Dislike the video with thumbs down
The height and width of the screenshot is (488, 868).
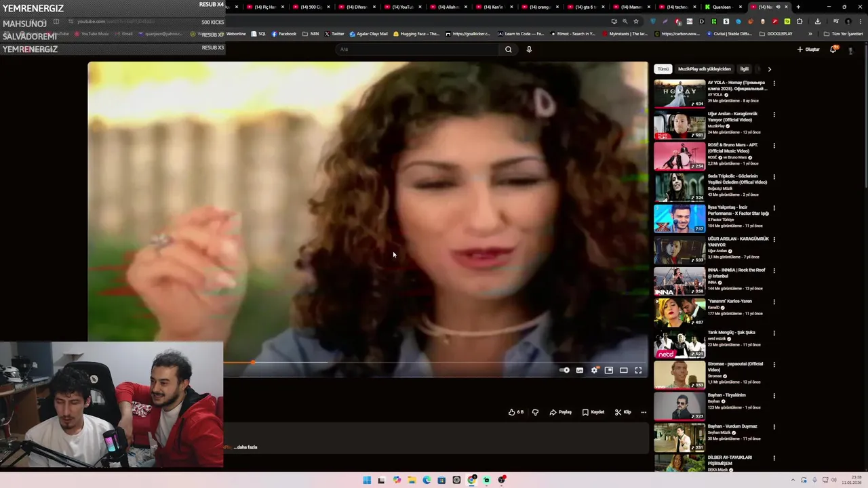[535, 412]
